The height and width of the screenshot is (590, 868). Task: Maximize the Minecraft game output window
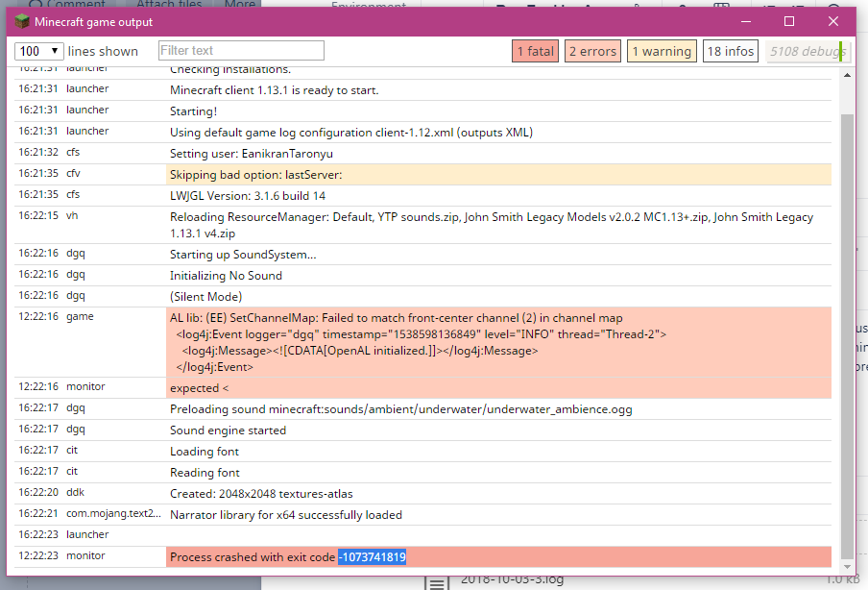tap(789, 21)
